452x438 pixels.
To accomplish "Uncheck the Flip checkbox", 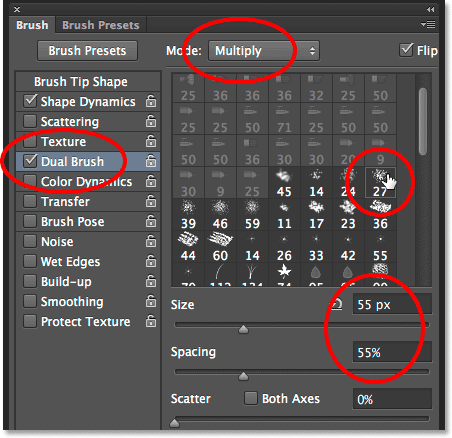I will (406, 50).
